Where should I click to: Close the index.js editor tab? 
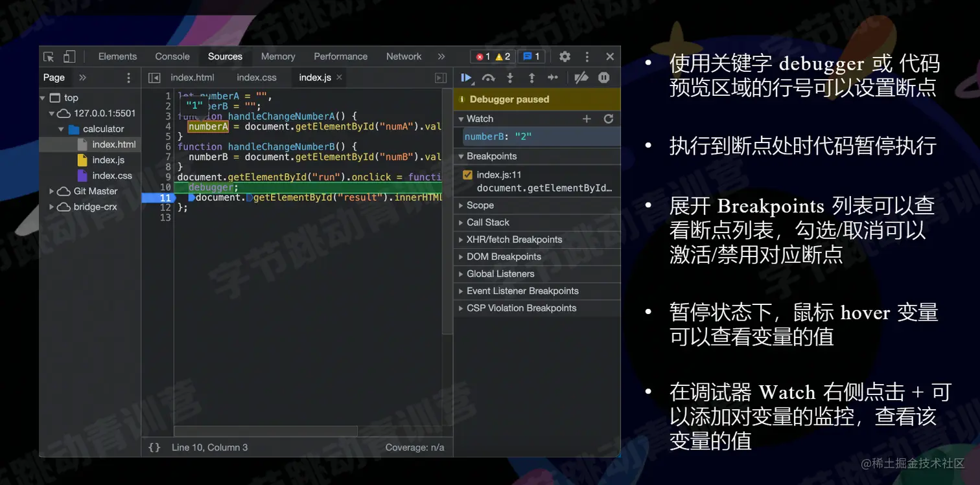click(x=339, y=77)
